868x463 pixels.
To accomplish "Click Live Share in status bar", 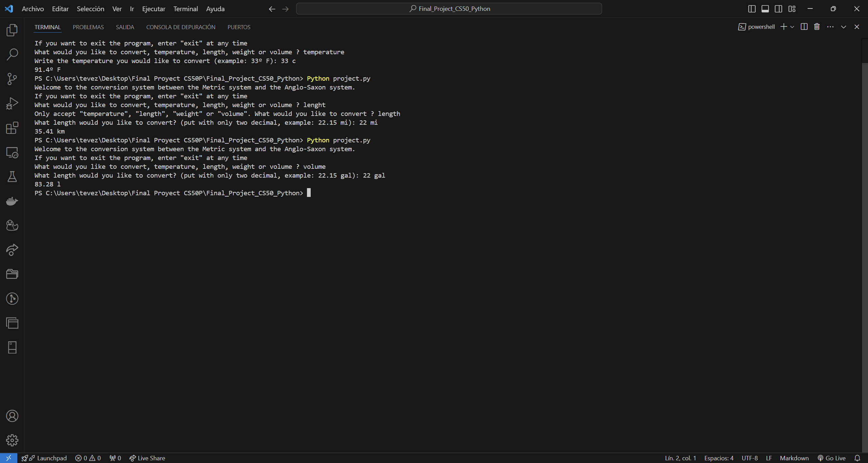I will [x=147, y=458].
